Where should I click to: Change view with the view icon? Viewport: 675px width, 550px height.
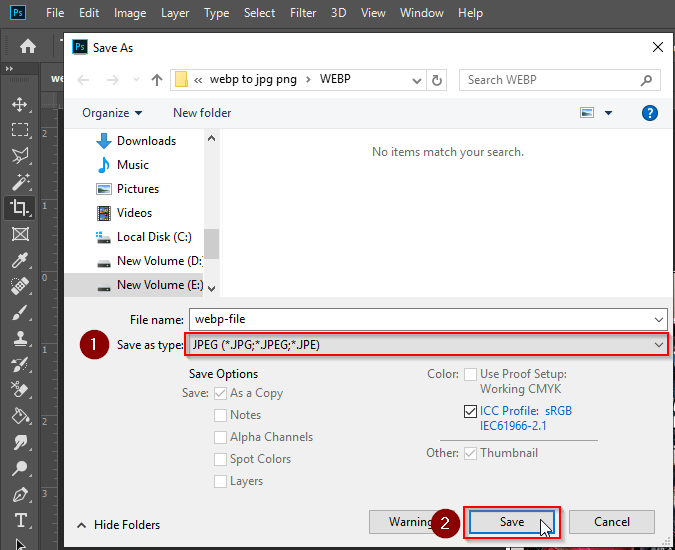(x=587, y=113)
